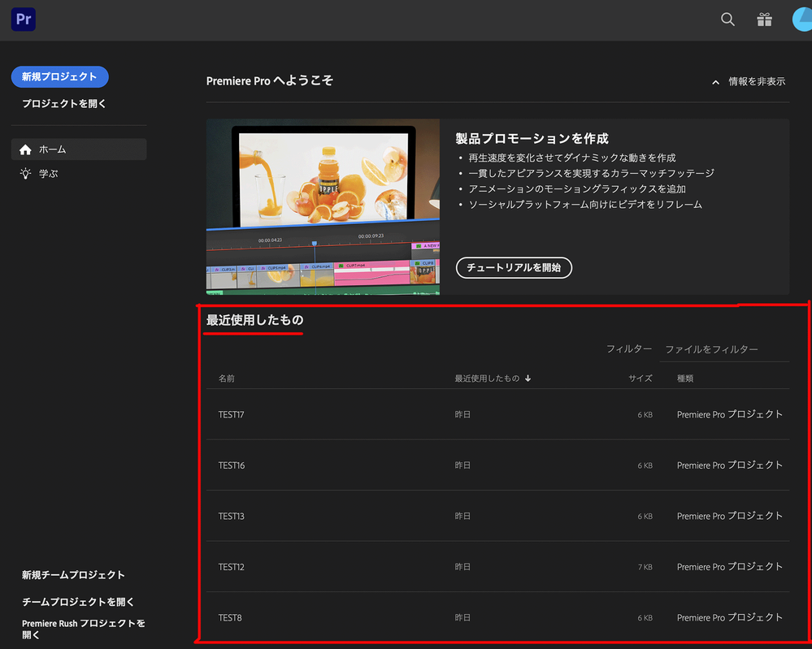Click チームプロジェクトを開く
This screenshot has height=649, width=812.
pyautogui.click(x=78, y=602)
